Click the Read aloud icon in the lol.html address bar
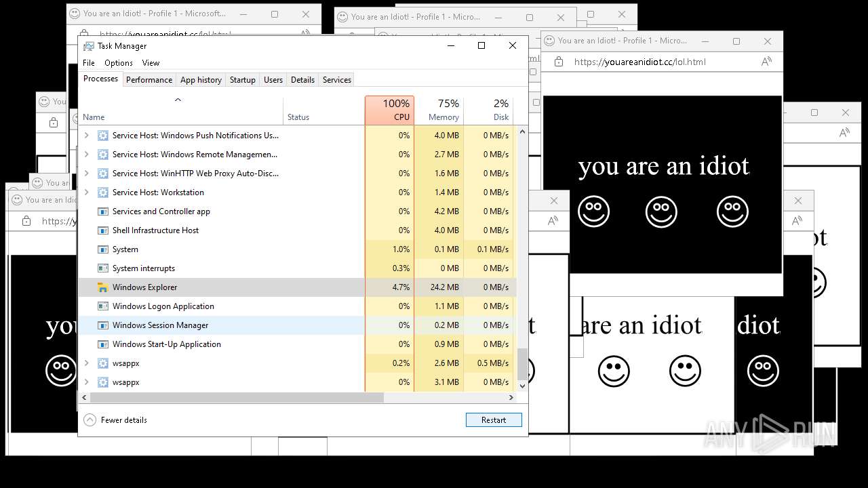Image resolution: width=868 pixels, height=488 pixels. [x=766, y=62]
